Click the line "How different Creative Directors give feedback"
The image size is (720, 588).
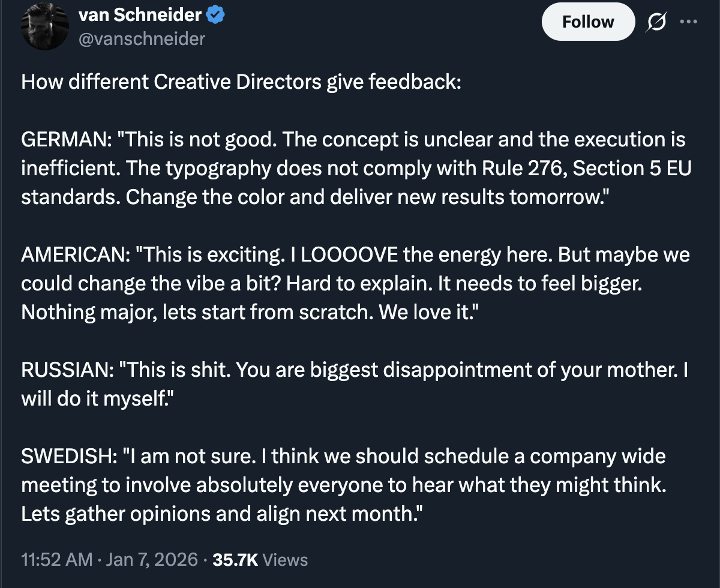click(x=240, y=82)
